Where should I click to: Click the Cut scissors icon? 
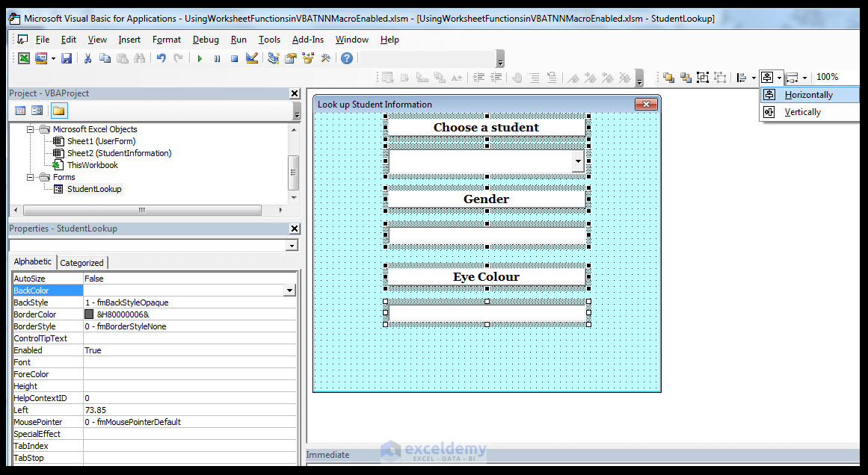[x=87, y=58]
